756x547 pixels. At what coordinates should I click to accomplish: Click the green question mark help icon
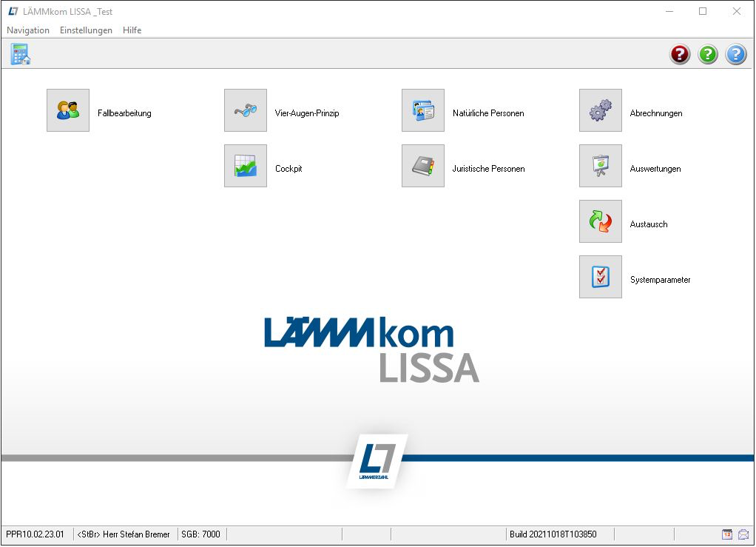pos(708,54)
